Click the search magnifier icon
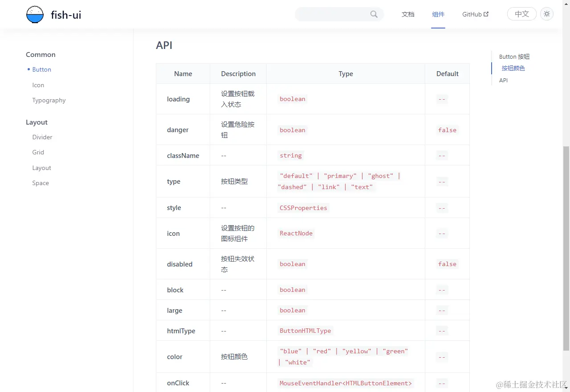Viewport: 570px width, 392px height. tap(374, 14)
